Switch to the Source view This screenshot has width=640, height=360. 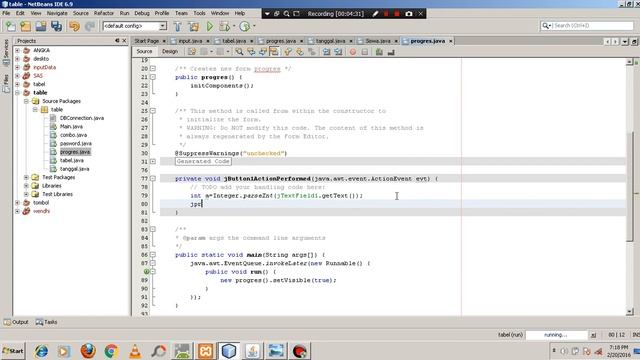coord(144,52)
